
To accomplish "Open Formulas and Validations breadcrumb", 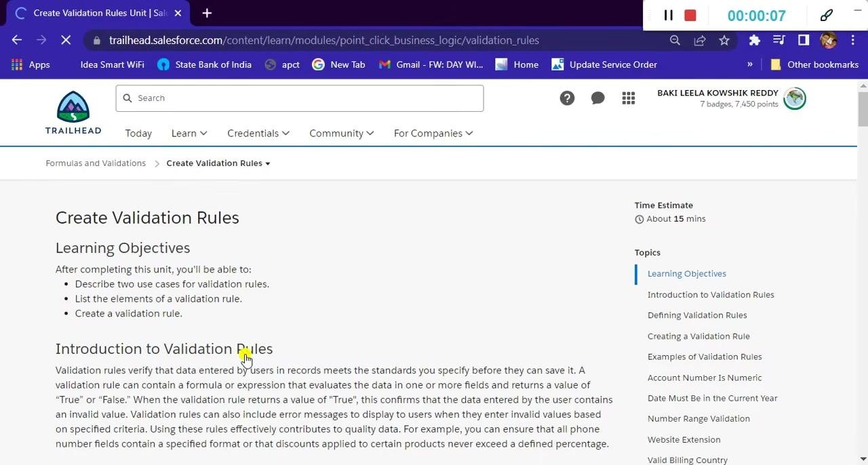I will click(96, 163).
